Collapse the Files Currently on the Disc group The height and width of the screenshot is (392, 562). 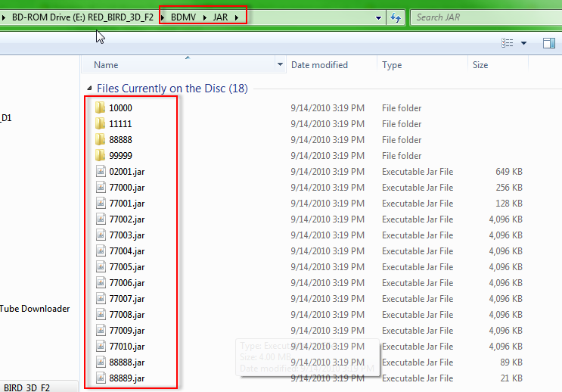91,89
